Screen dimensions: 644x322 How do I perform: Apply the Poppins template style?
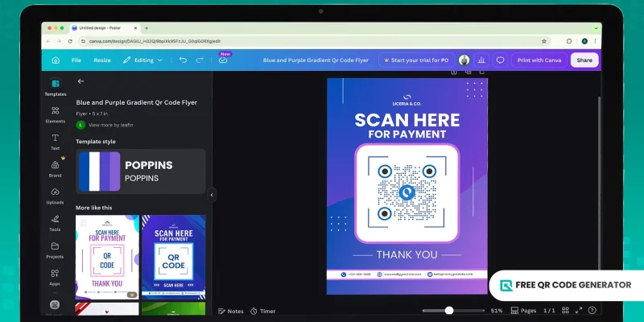coord(140,171)
